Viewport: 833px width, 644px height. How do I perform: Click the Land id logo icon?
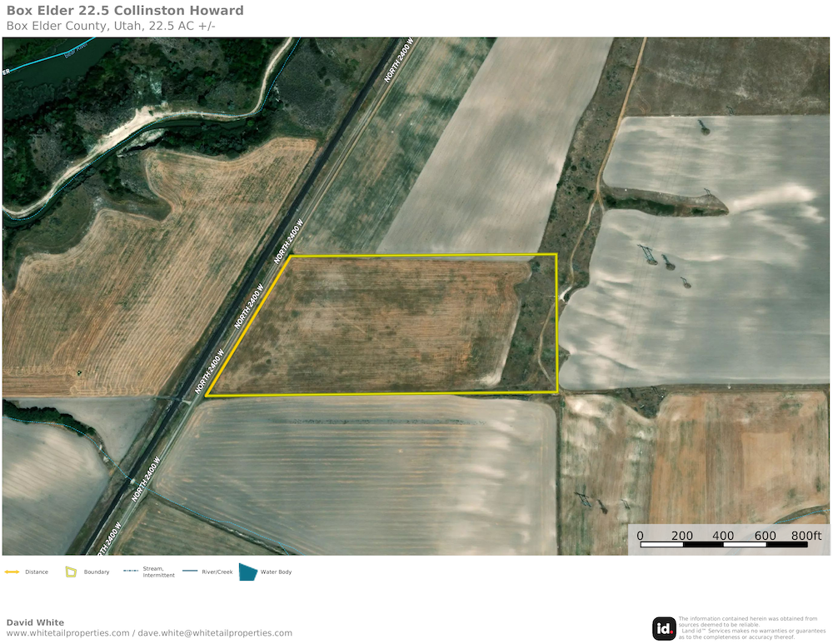coord(664,628)
